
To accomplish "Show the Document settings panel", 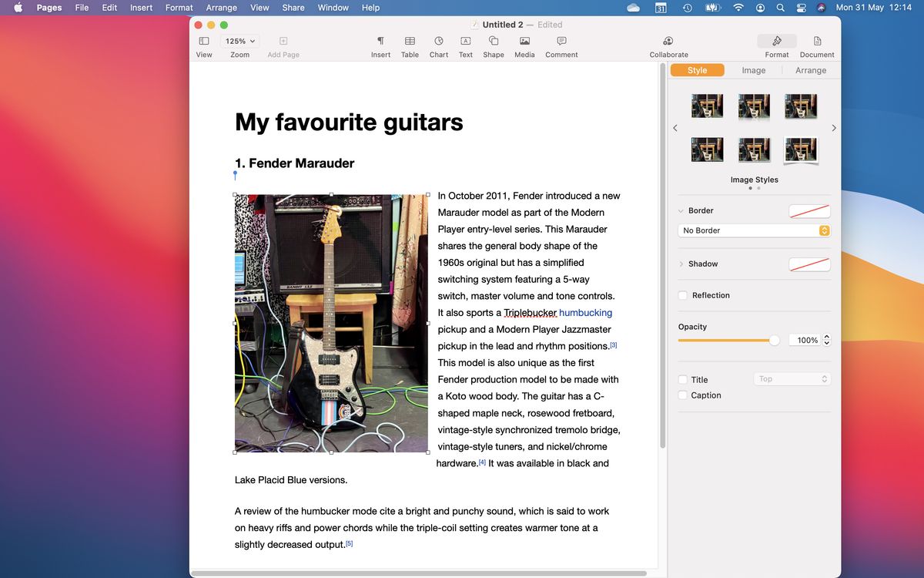I will pyautogui.click(x=817, y=45).
